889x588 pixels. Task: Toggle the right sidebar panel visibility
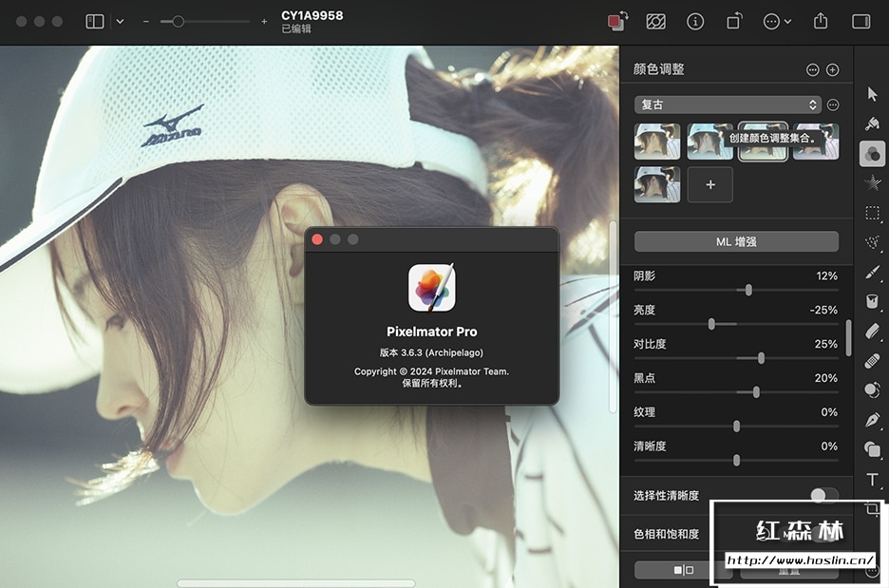pos(861,21)
